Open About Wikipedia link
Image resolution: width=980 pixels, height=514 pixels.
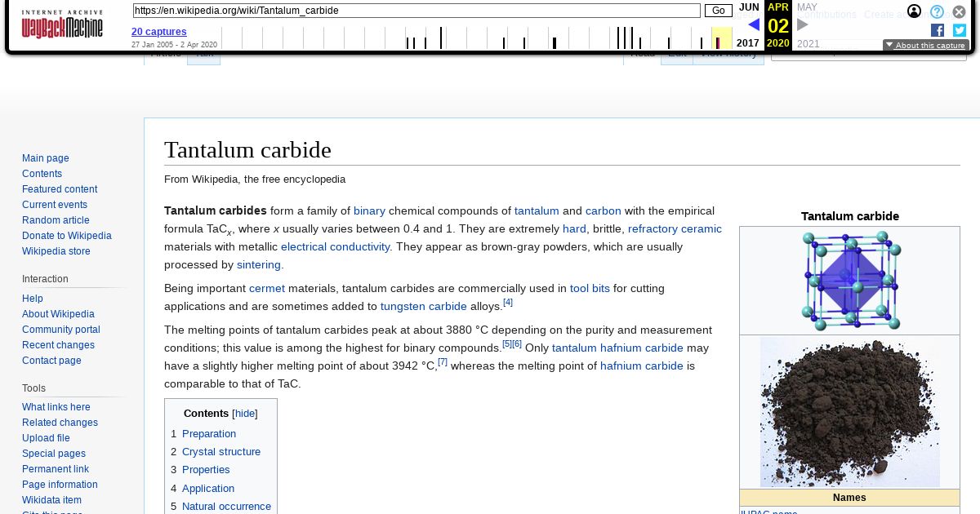click(58, 314)
